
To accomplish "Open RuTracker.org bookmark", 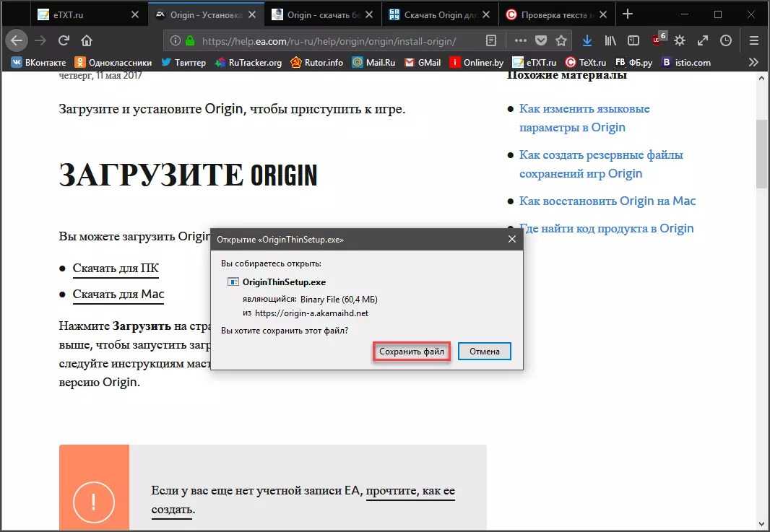I will 248,62.
